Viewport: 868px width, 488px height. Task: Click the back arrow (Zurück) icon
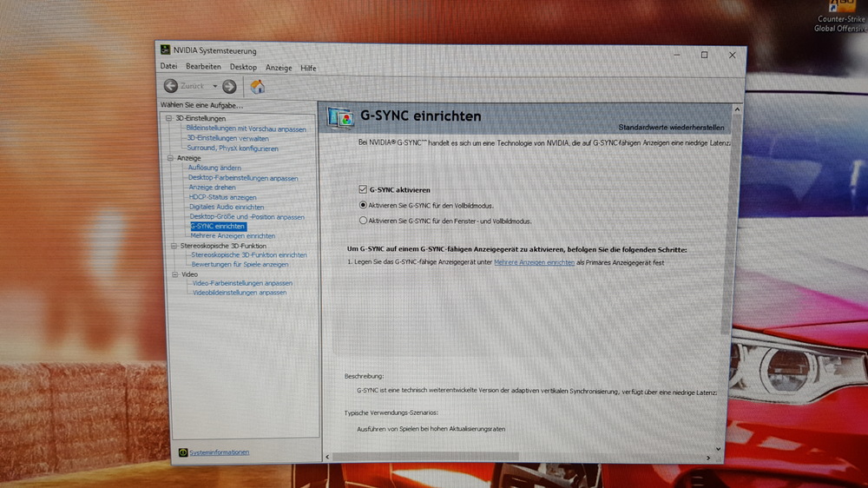[x=171, y=86]
